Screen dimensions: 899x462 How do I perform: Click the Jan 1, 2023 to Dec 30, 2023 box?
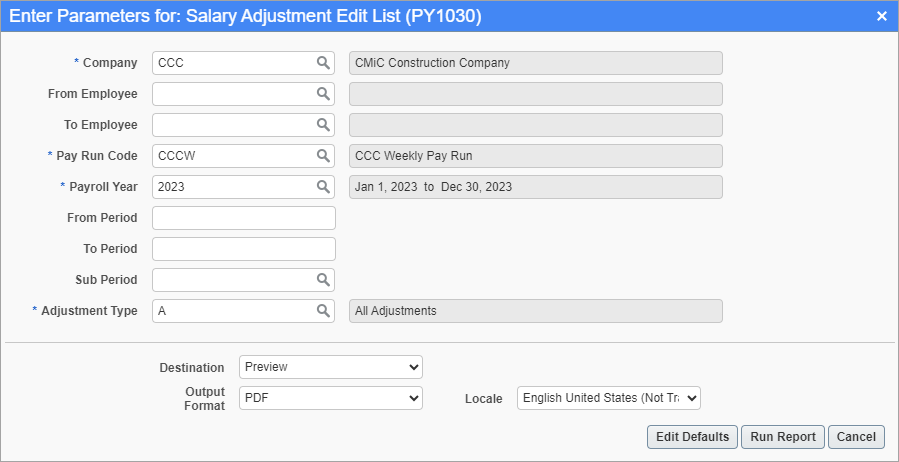click(x=536, y=186)
